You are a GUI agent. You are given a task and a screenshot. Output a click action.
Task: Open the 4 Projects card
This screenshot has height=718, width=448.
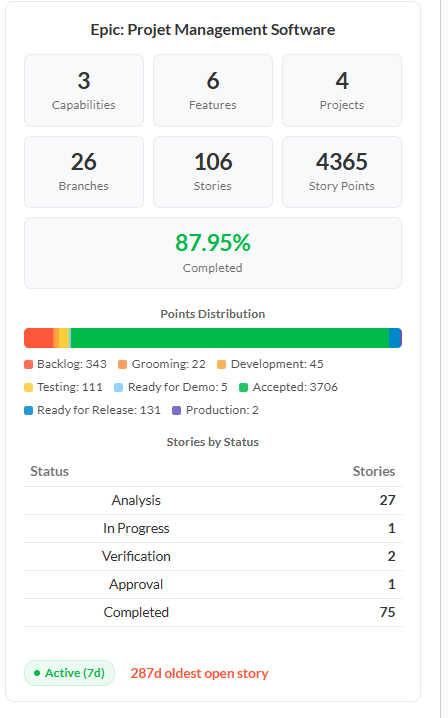[342, 91]
